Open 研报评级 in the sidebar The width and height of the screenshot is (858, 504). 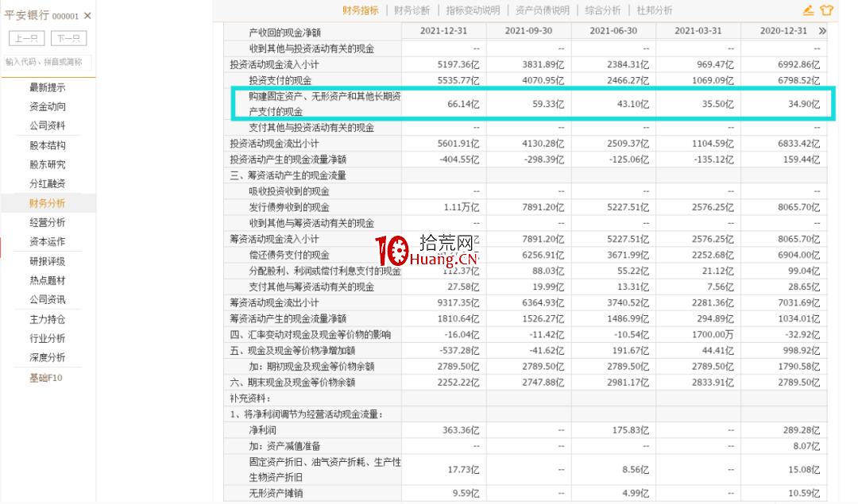click(48, 261)
